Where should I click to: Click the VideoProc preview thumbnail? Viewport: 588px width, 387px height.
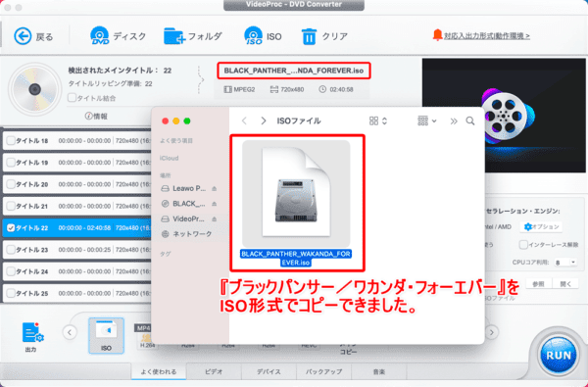click(504, 115)
